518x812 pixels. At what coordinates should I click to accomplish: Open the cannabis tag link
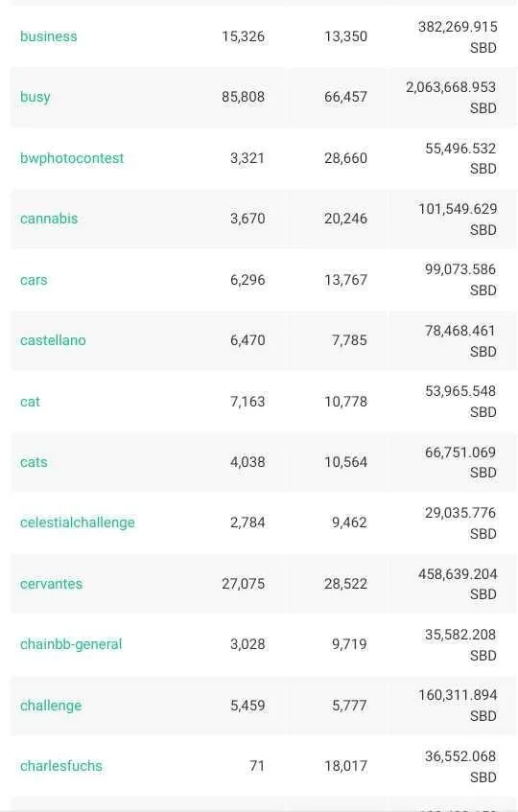[49, 219]
